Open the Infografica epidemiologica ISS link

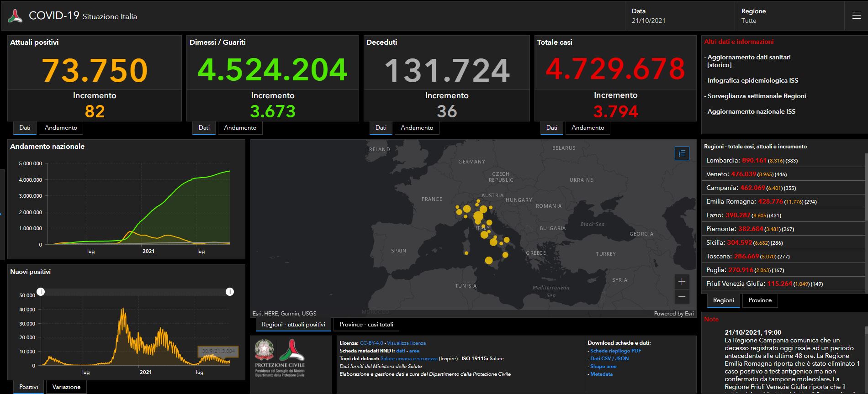pyautogui.click(x=752, y=81)
